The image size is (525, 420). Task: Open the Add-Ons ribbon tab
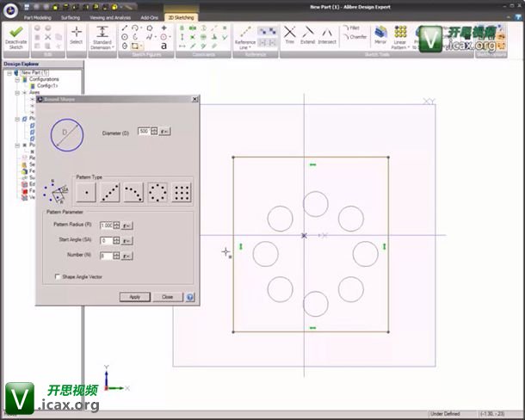tap(150, 17)
